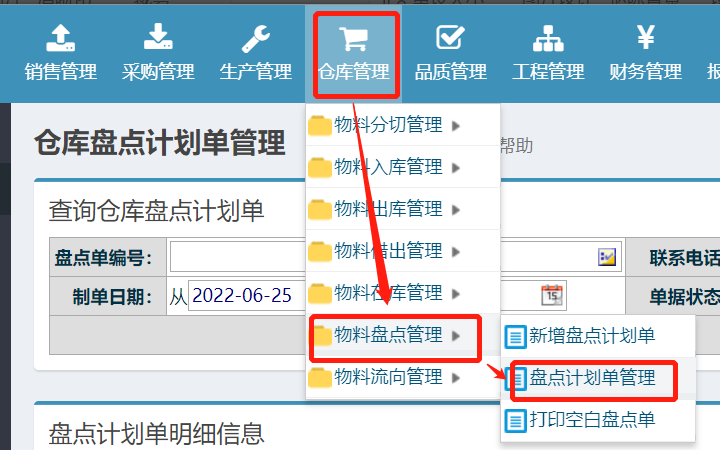Click the 帮助 link

click(517, 146)
